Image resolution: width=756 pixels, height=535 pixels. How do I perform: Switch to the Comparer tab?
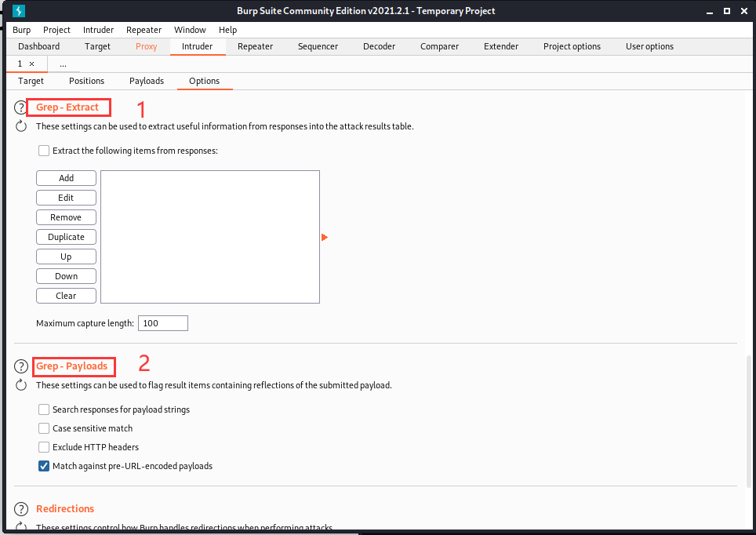439,46
